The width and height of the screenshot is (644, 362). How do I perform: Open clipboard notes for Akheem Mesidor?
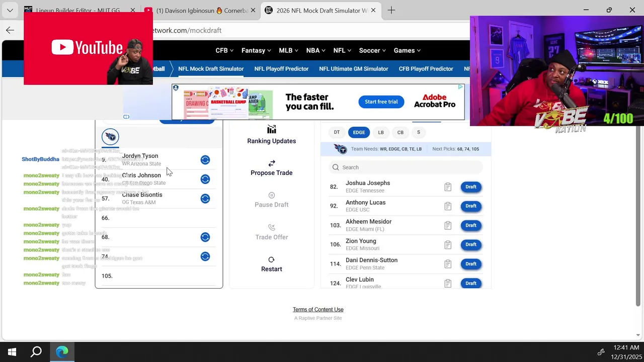(x=448, y=225)
